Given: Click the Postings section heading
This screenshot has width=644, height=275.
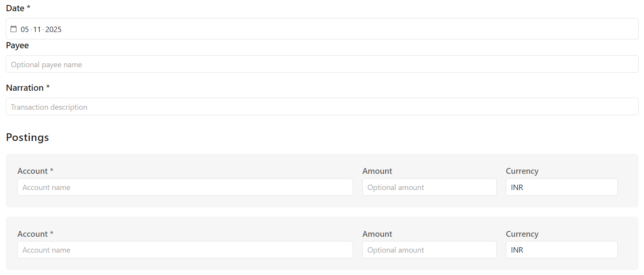Looking at the screenshot, I should pyautogui.click(x=27, y=137).
